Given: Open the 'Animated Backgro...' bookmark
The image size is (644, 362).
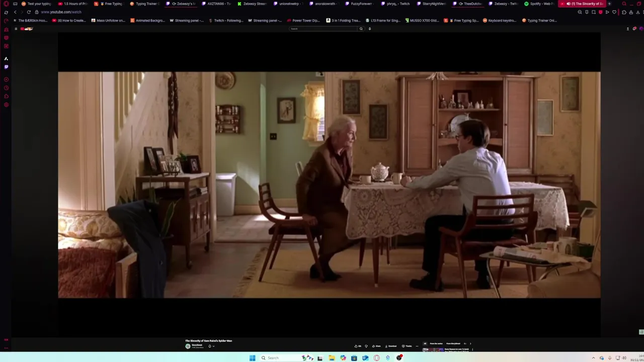Looking at the screenshot, I should pos(147,21).
